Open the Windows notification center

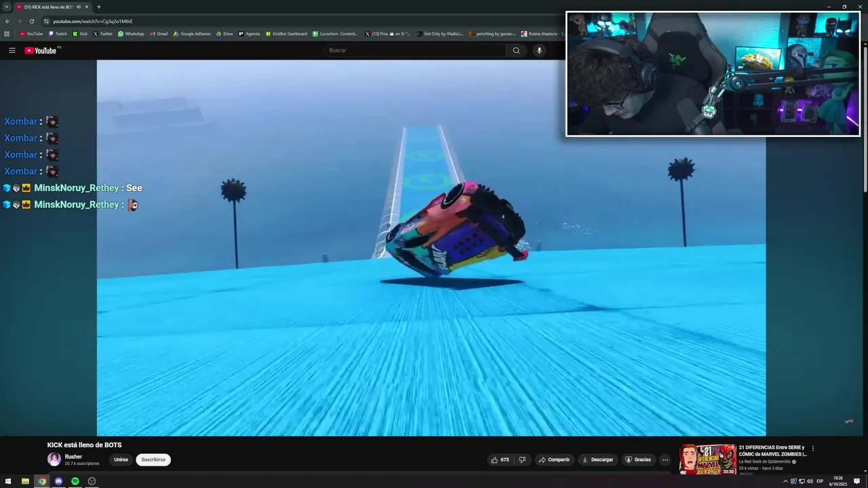click(x=856, y=481)
